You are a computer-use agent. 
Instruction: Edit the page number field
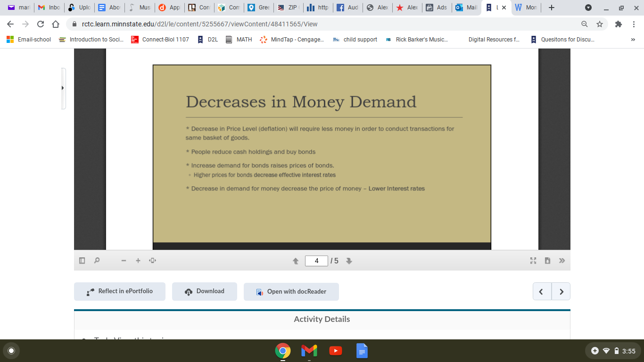pos(316,260)
